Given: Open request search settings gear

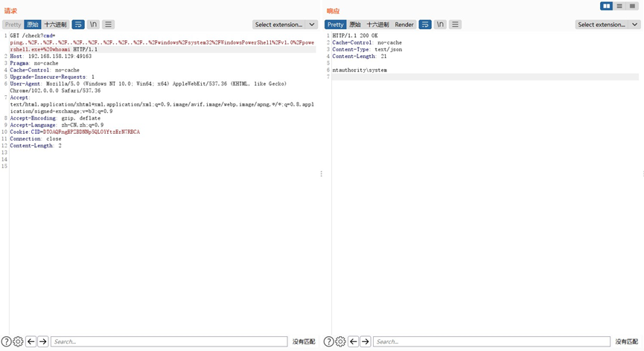Looking at the screenshot, I should (18, 341).
